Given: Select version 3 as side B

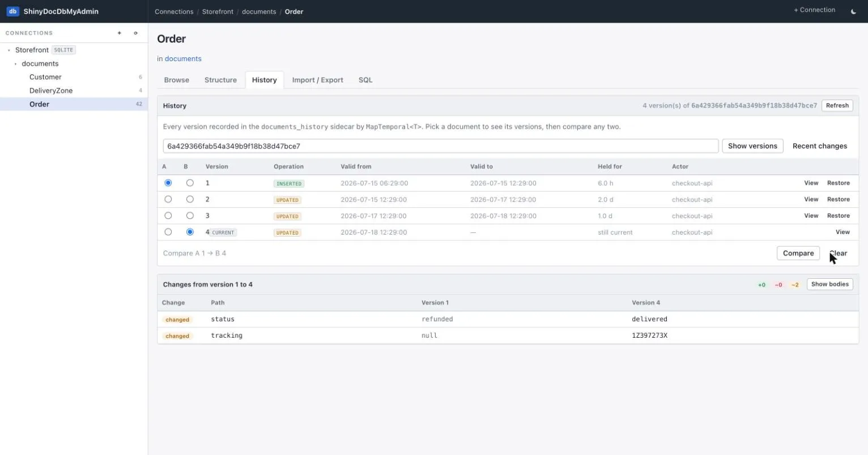Looking at the screenshot, I should [x=190, y=216].
